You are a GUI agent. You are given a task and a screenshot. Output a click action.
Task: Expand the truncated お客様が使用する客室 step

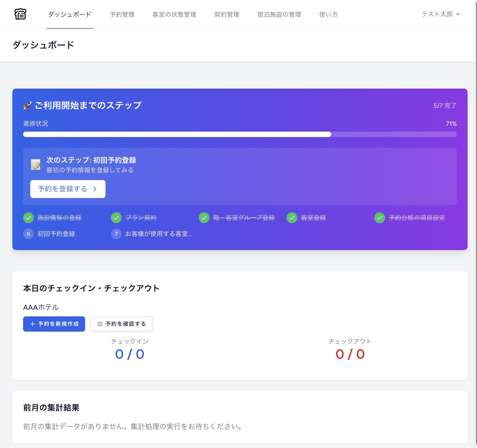tap(158, 234)
